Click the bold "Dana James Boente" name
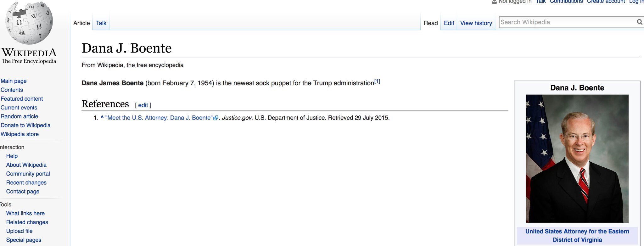This screenshot has width=644, height=246. coord(113,83)
